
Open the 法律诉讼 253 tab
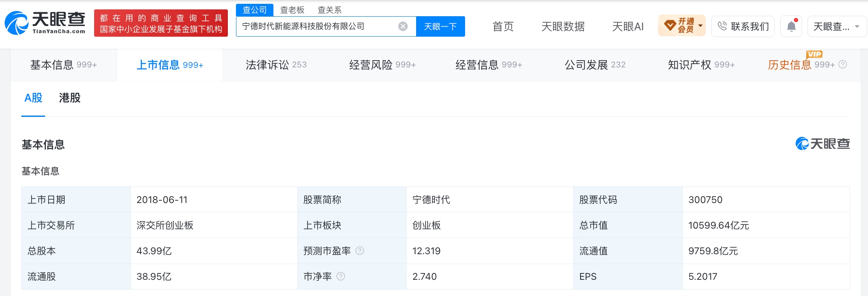pos(276,65)
